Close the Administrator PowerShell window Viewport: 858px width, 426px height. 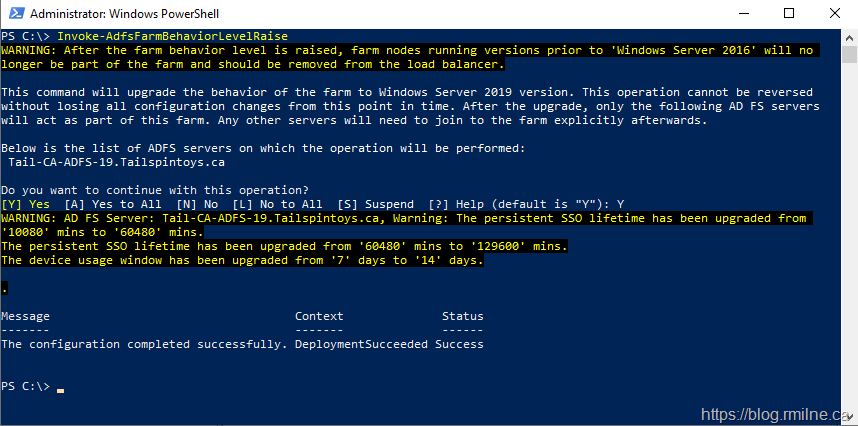(x=834, y=14)
